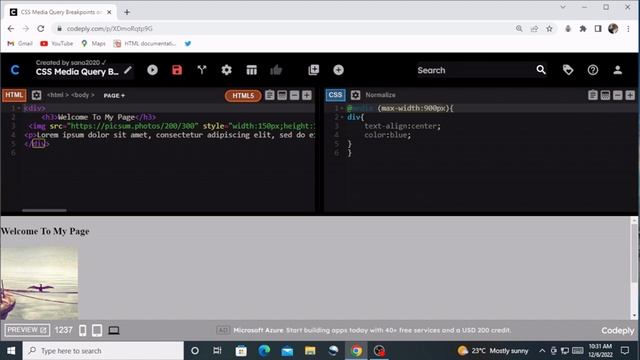The width and height of the screenshot is (640, 360).
Task: Run the code with the play icon
Action: [x=152, y=70]
